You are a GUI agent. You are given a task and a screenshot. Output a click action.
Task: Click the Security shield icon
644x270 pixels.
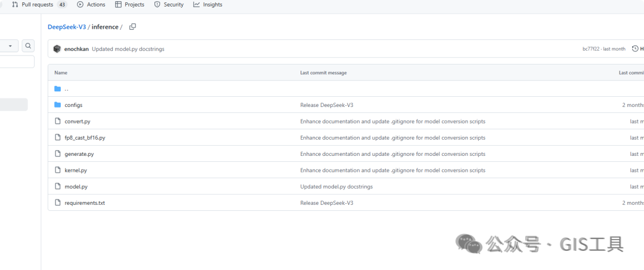157,5
